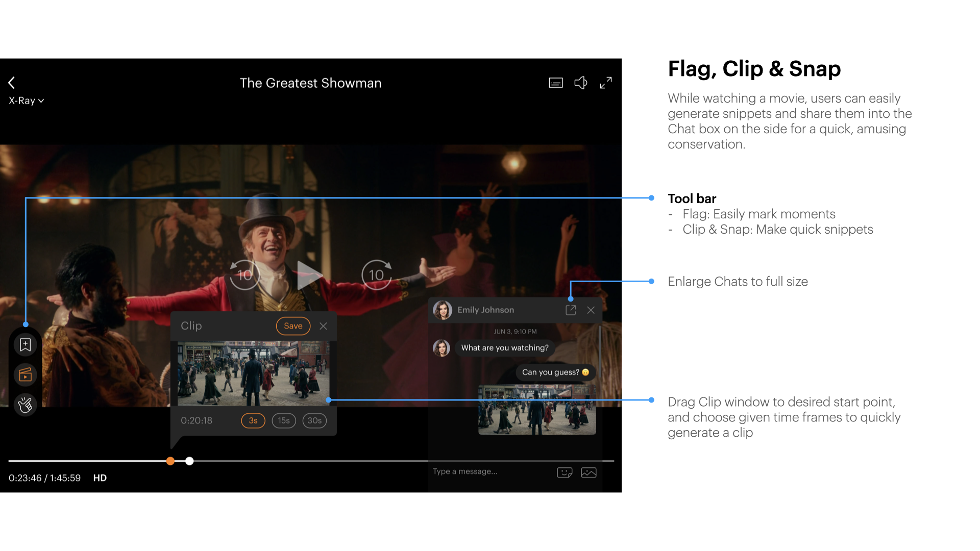Screen dimensions: 980x551
Task: Click the 'Can you guess?' message
Action: tap(555, 372)
